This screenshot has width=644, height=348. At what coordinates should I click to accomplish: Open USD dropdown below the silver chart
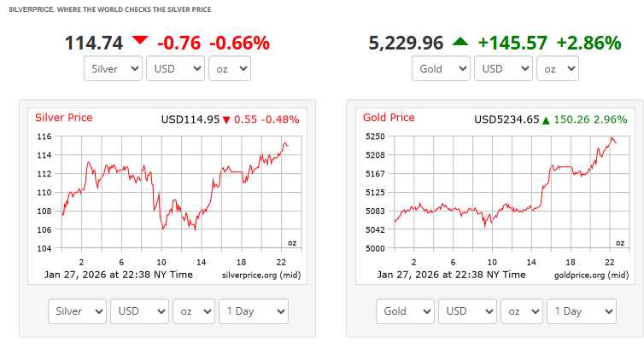pos(139,311)
